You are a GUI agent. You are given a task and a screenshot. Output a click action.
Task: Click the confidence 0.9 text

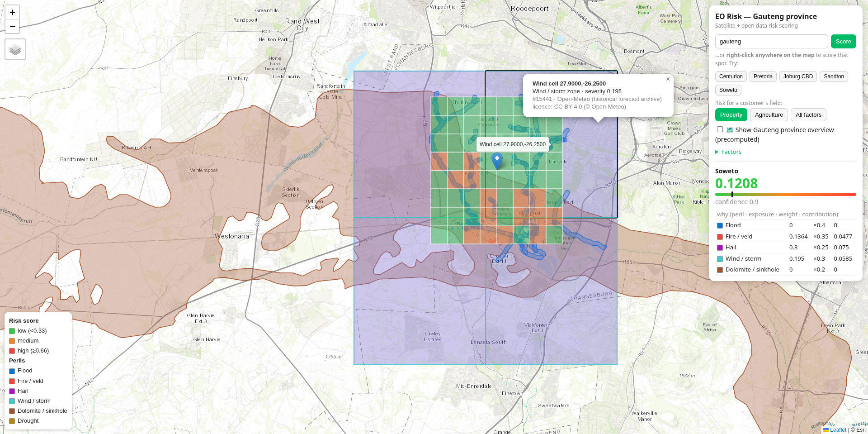click(x=736, y=202)
